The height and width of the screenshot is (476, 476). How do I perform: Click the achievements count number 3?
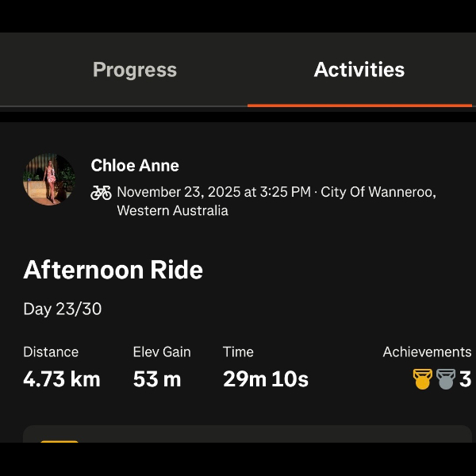click(465, 379)
